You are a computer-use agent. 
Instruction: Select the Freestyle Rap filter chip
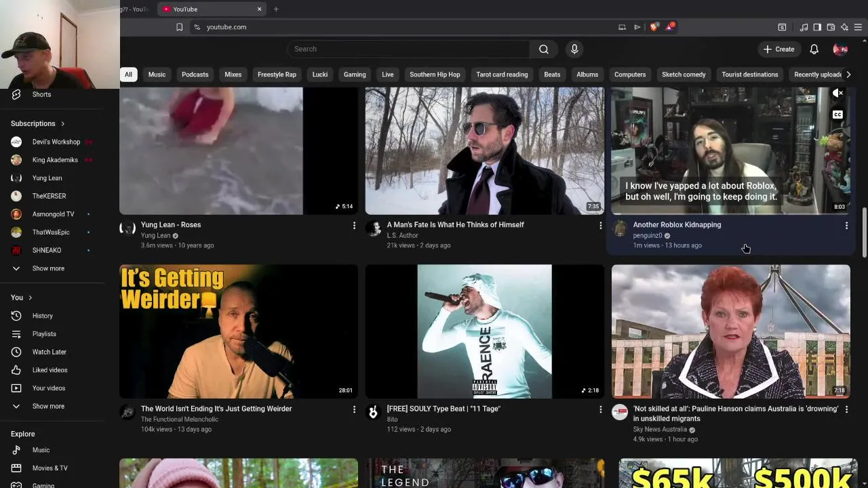[277, 75]
